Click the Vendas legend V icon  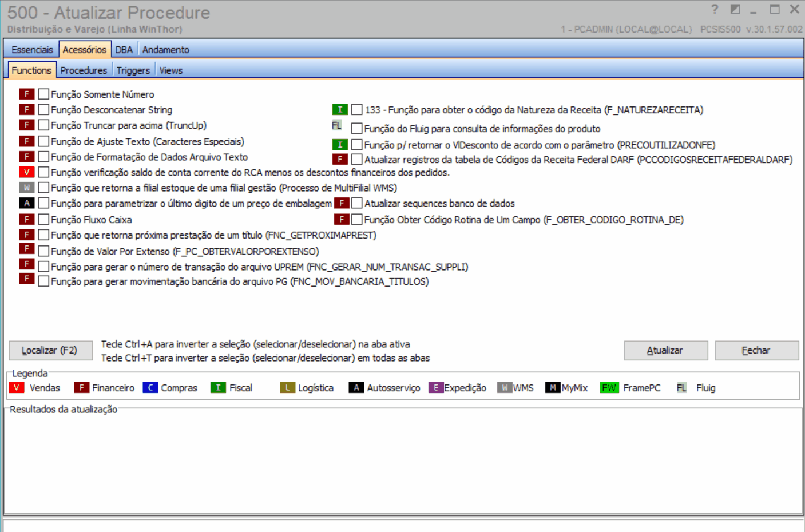click(17, 388)
